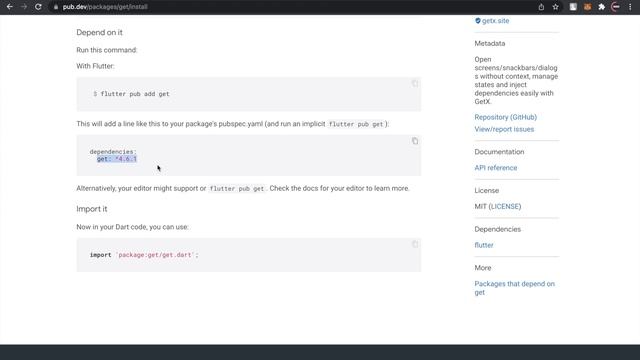The height and width of the screenshot is (360, 640).
Task: Open the reading list side panel icon
Action: pos(573,7)
